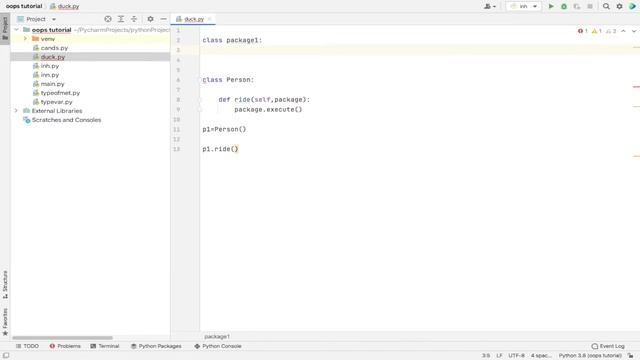Image resolution: width=640 pixels, height=360 pixels.
Task: Open Search Everywhere magnifier
Action: pyautogui.click(x=606, y=7)
